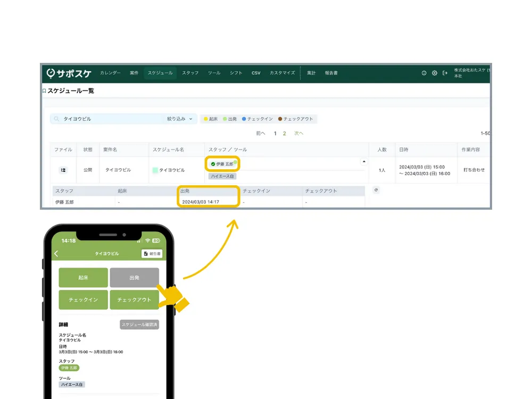
Task: Tap the 報告書 button on phone
Action: click(x=152, y=253)
